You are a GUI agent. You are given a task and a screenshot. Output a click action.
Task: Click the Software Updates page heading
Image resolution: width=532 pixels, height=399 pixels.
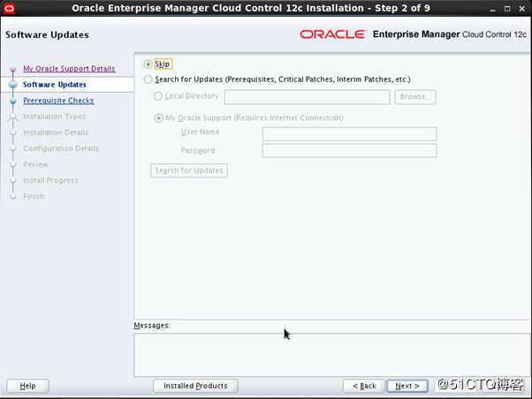click(47, 34)
